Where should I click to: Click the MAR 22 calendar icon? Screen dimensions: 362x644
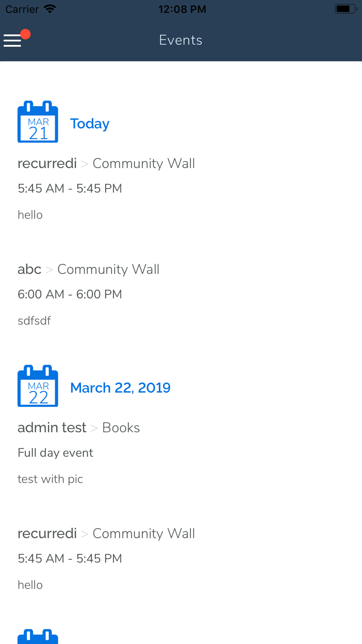click(x=38, y=386)
